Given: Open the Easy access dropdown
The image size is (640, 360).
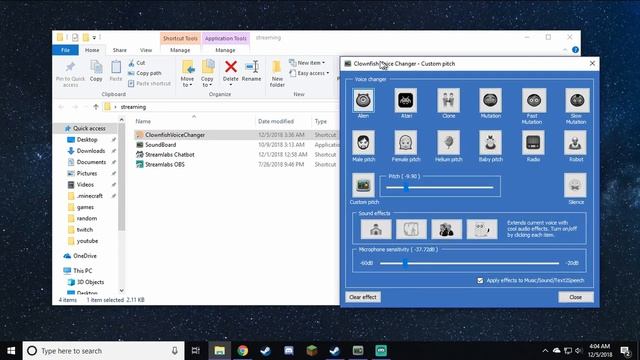Looking at the screenshot, I should pos(309,73).
